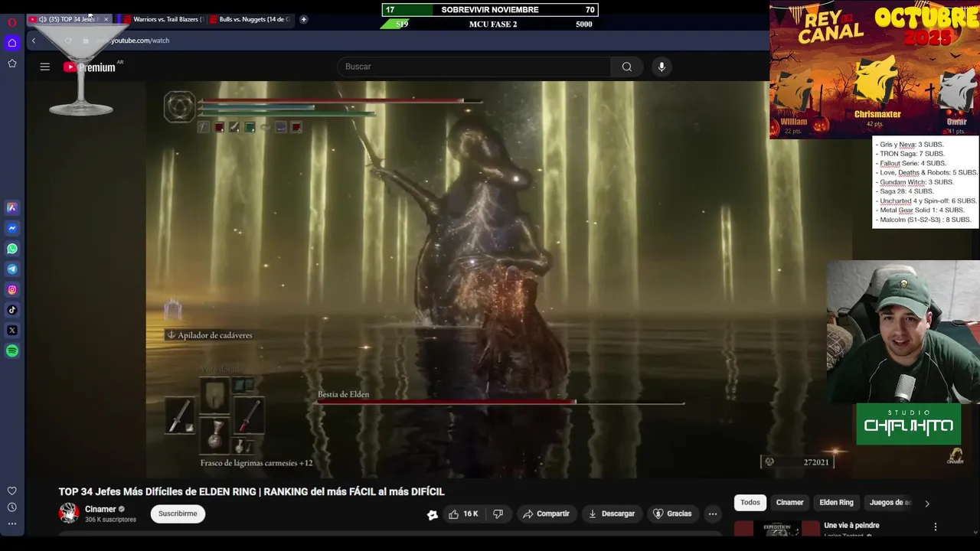Close the 'TOP 34 Jefes' tab
Image resolution: width=980 pixels, height=551 pixels.
pyautogui.click(x=106, y=19)
